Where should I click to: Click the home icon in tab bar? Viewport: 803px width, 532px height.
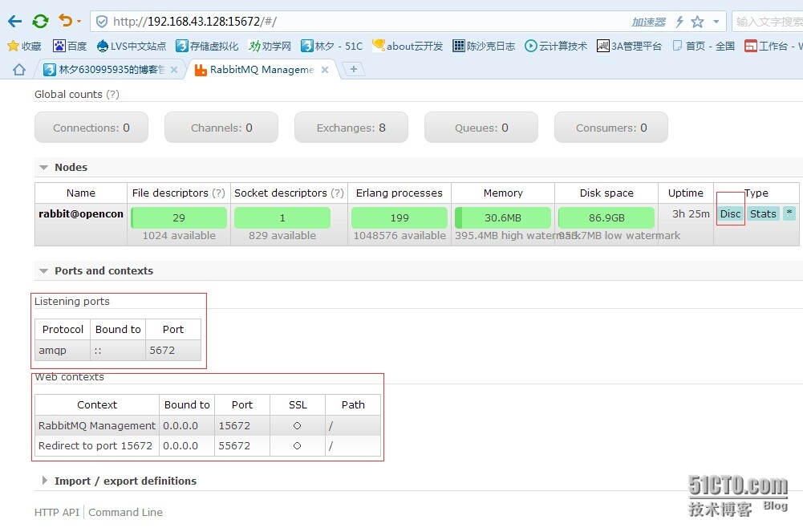point(19,69)
